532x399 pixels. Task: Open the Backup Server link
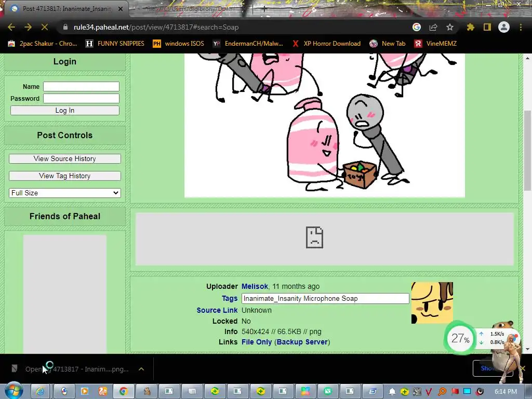coord(302,342)
